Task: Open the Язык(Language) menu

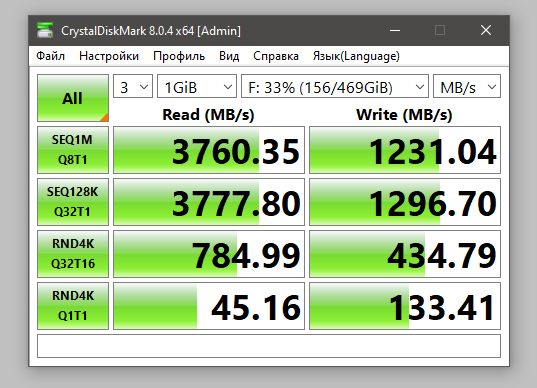Action: (x=356, y=56)
